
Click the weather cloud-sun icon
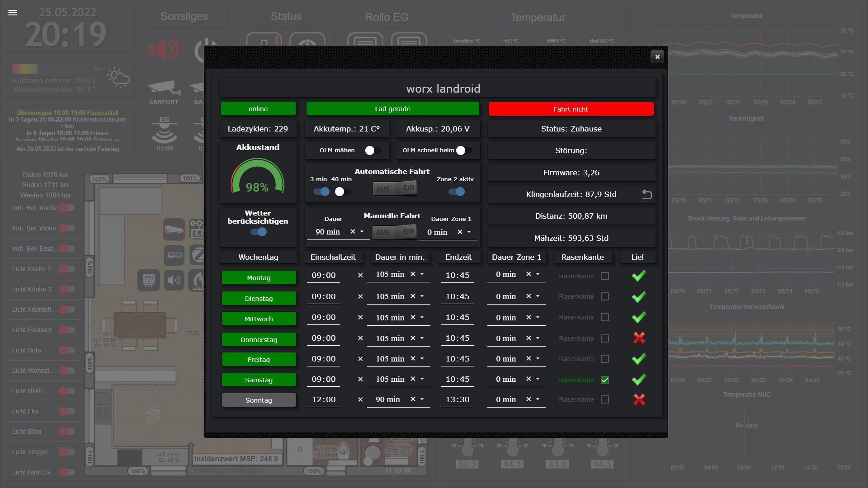click(x=118, y=78)
